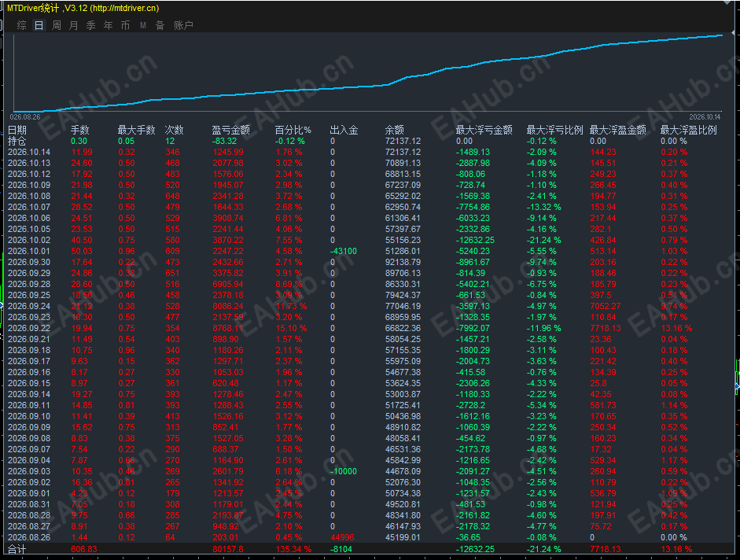Viewport: 740px width, 560px height.
Task: Click the profit amount 8768.11
Action: [x=228, y=328]
